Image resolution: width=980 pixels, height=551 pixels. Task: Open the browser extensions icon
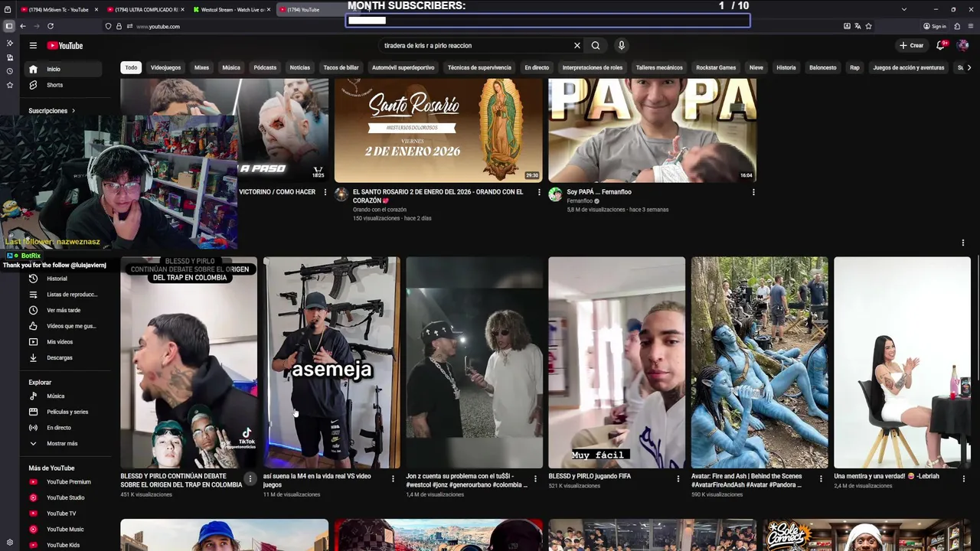[957, 26]
